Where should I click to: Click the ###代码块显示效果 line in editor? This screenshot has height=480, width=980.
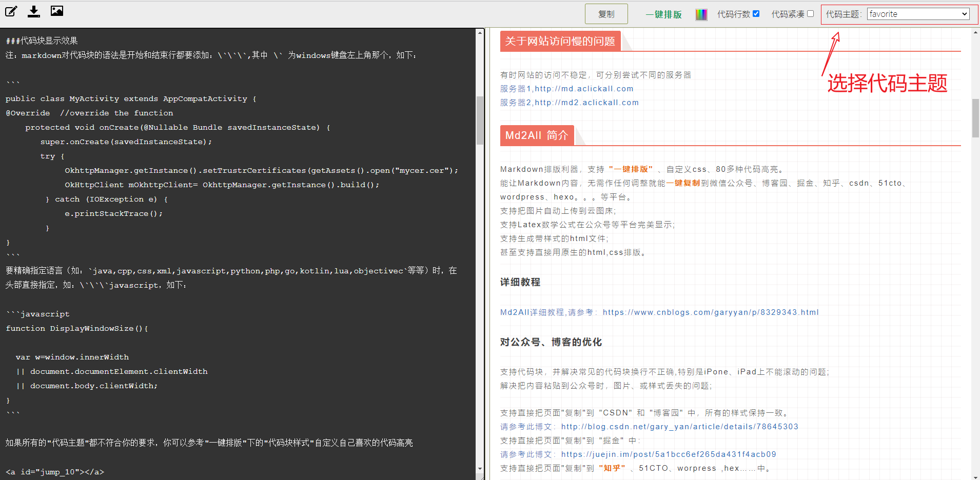coord(42,41)
